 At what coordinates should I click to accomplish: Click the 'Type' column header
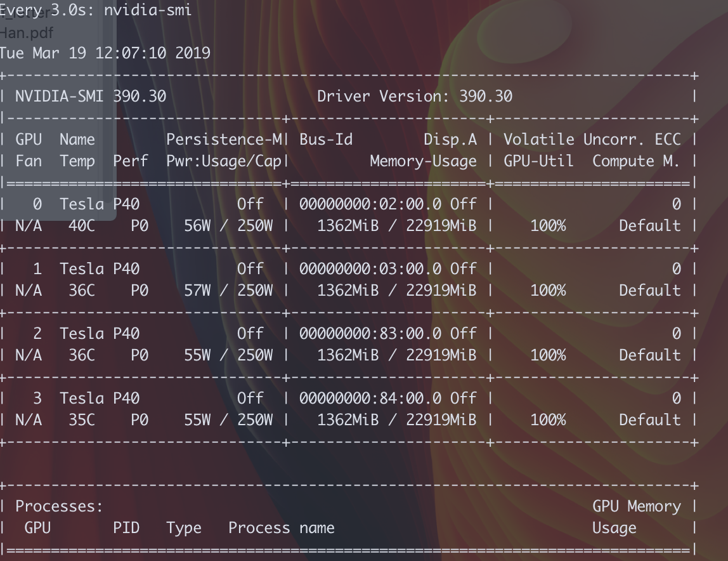(x=184, y=528)
